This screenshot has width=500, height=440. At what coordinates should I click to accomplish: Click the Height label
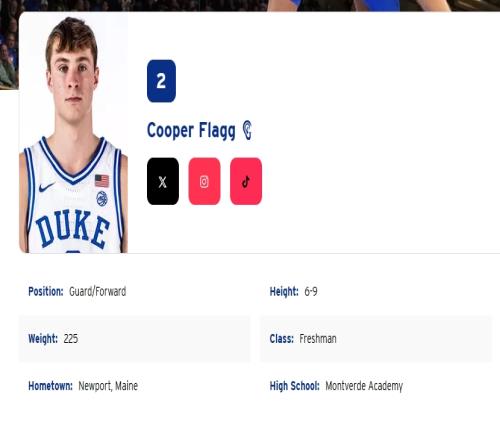pos(284,291)
